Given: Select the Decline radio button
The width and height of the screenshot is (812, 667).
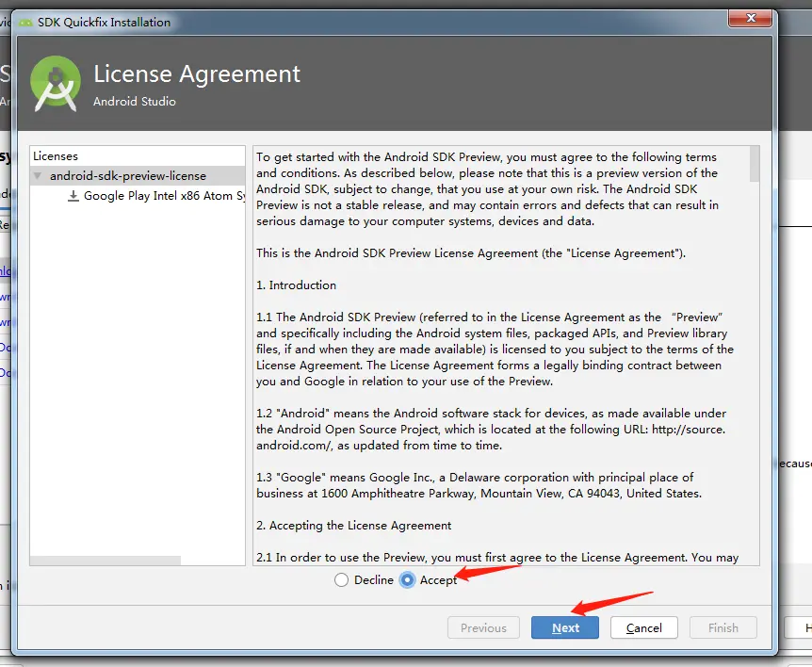Looking at the screenshot, I should [341, 580].
